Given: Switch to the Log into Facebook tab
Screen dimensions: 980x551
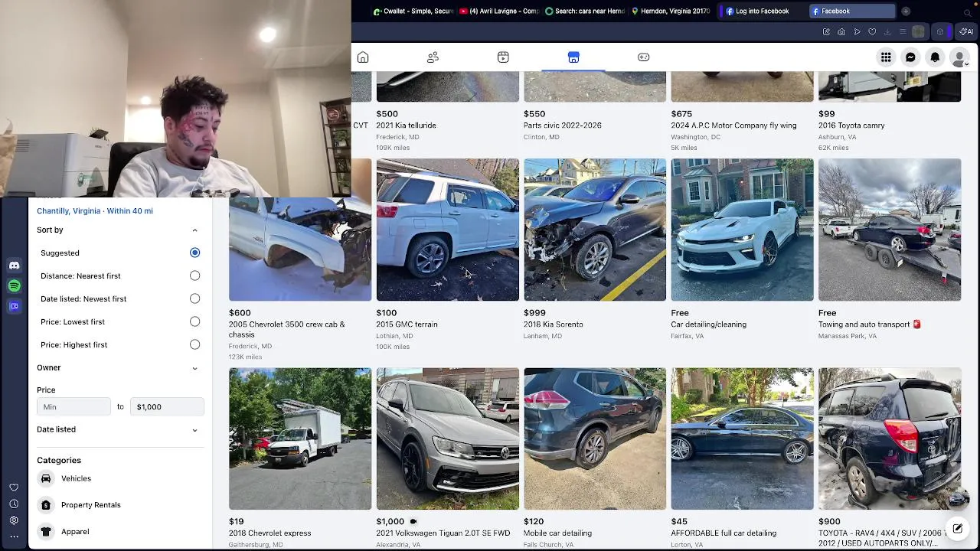Looking at the screenshot, I should [762, 11].
